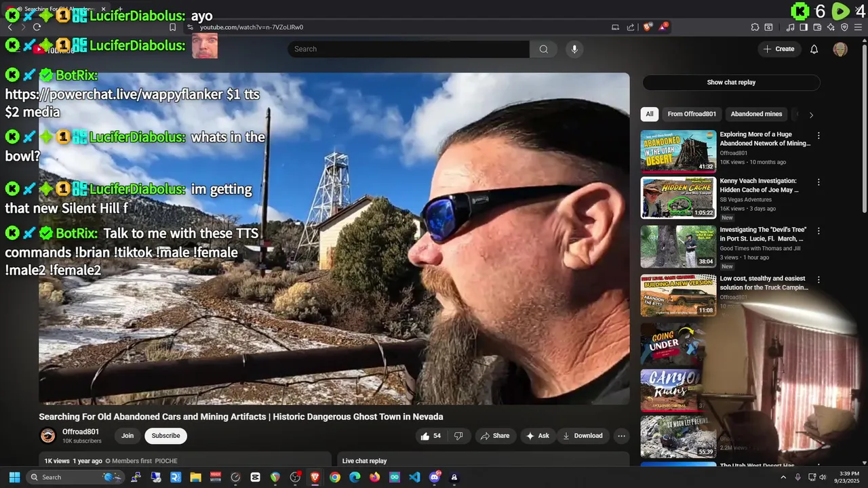Open Truck Camping low cost video thumbnail
The width and height of the screenshot is (868, 488).
click(x=678, y=296)
